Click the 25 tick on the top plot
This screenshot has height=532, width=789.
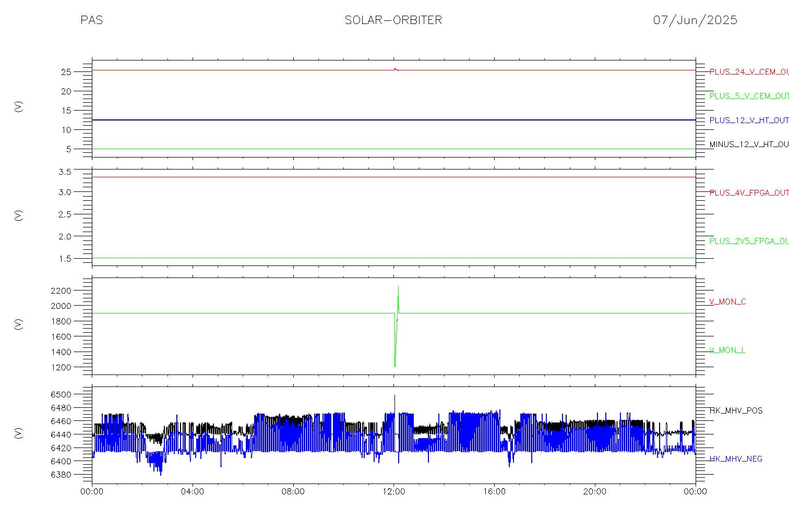[x=66, y=72]
